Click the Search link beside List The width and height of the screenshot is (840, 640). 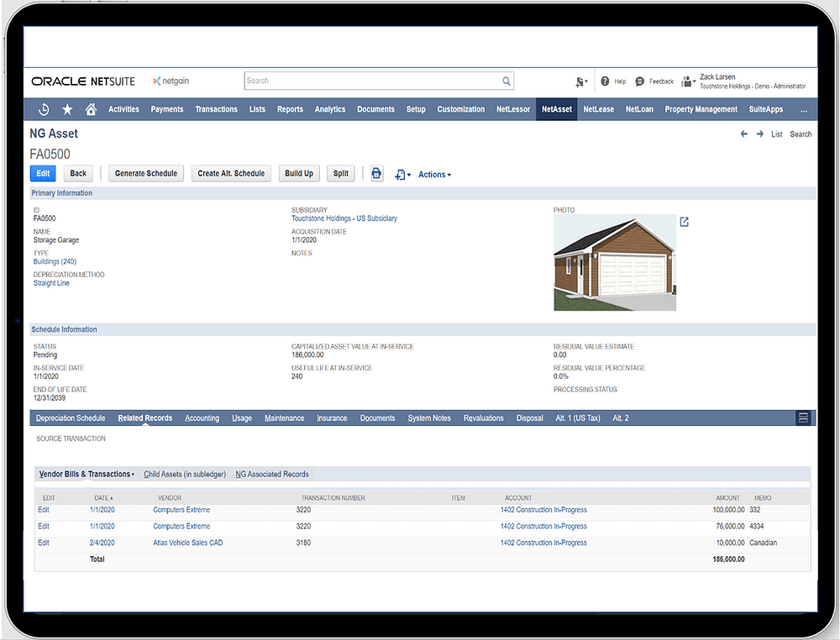point(801,134)
